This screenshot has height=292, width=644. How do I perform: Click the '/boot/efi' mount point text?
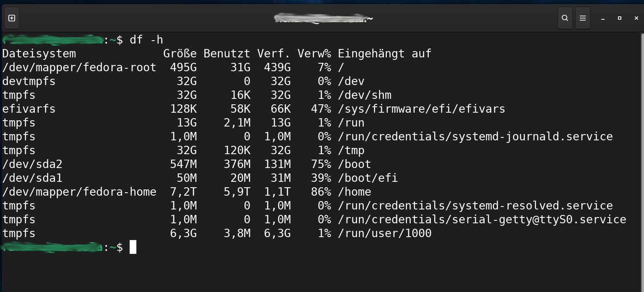click(368, 178)
